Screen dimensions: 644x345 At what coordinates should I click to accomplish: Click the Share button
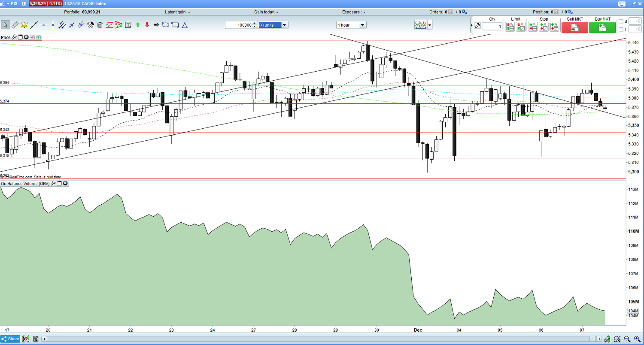10,339
